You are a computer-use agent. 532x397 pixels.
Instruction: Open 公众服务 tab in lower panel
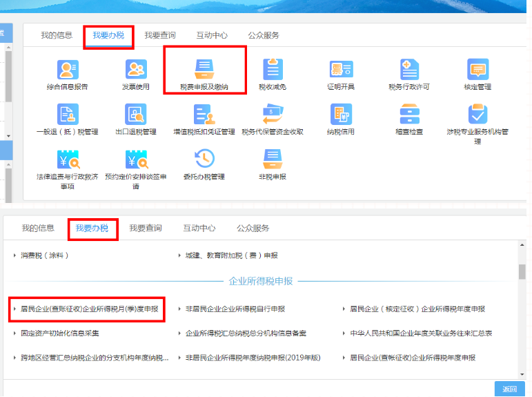click(x=253, y=228)
